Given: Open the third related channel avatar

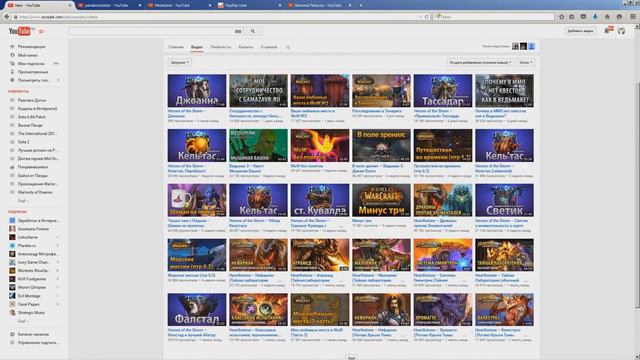Looking at the screenshot, I should 531,47.
